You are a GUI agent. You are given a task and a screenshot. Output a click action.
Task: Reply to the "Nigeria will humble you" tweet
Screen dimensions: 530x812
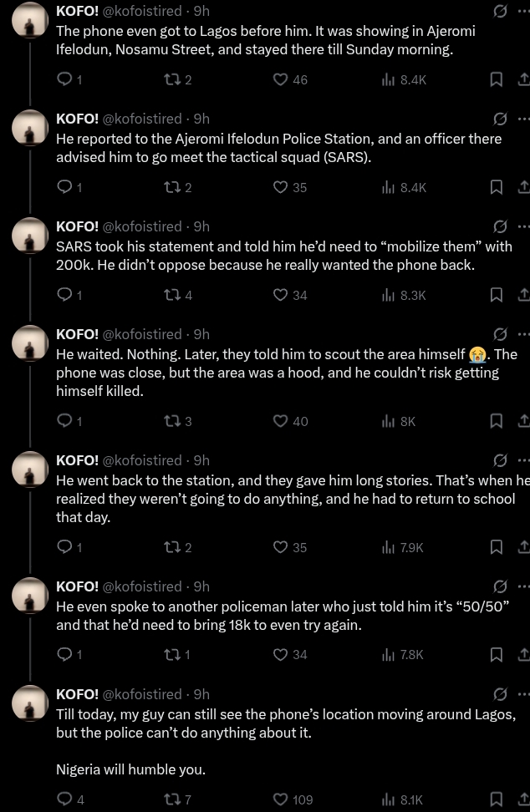[65, 799]
